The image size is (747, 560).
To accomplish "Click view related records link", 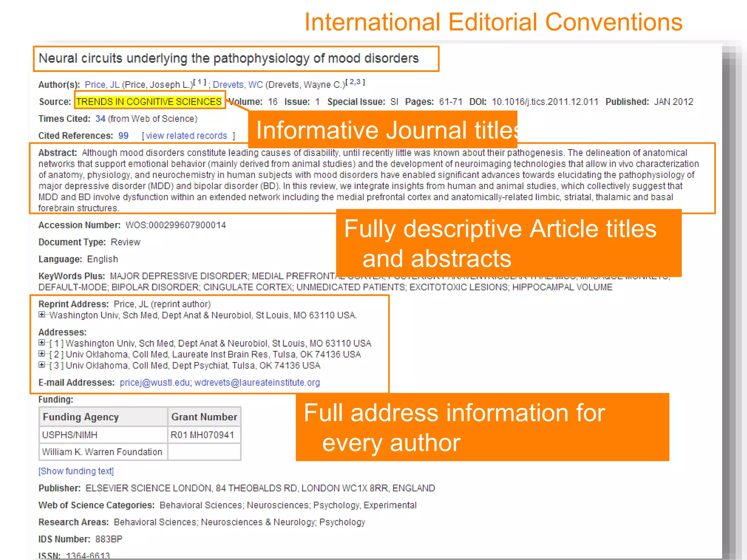I will [x=186, y=136].
